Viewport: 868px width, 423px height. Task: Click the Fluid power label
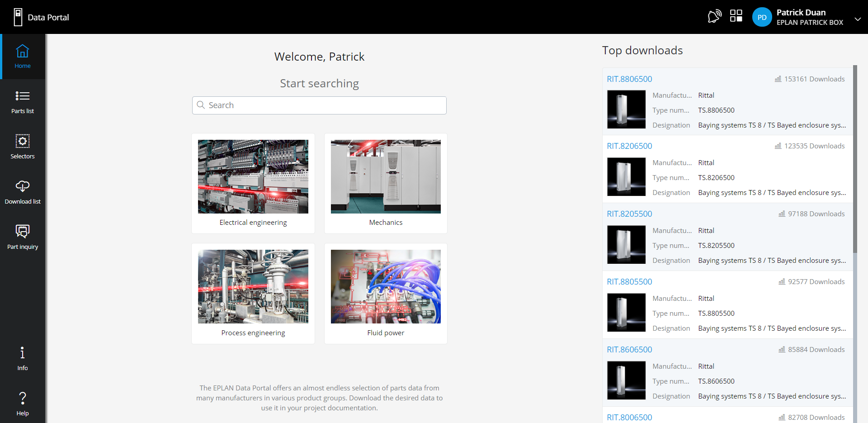pyautogui.click(x=386, y=333)
